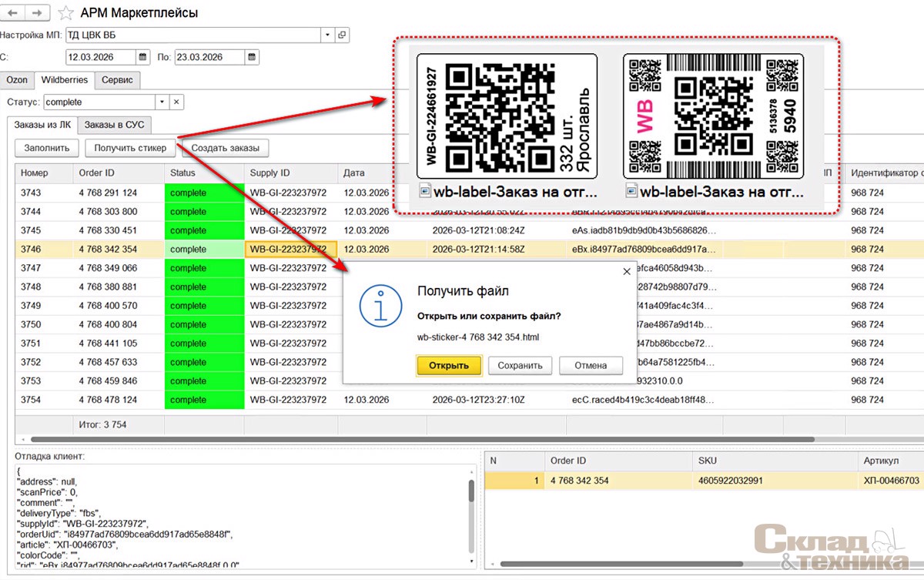Click the Открыть button in dialog
The width and height of the screenshot is (924, 580).
(x=449, y=366)
